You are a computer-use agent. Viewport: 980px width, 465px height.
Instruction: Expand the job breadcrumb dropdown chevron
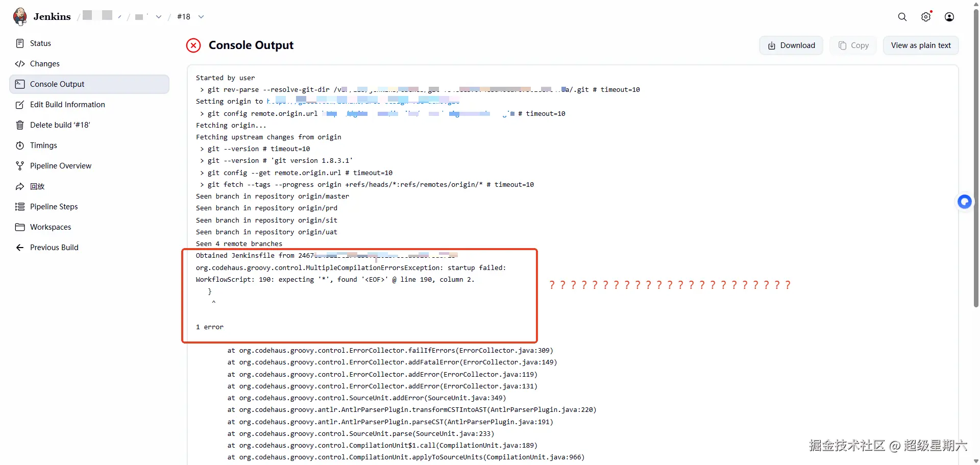tap(159, 17)
